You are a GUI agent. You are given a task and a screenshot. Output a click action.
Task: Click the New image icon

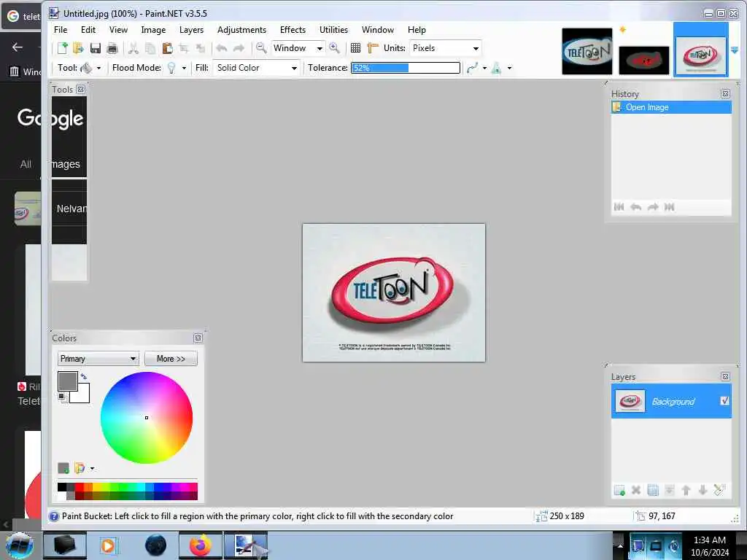(63, 48)
